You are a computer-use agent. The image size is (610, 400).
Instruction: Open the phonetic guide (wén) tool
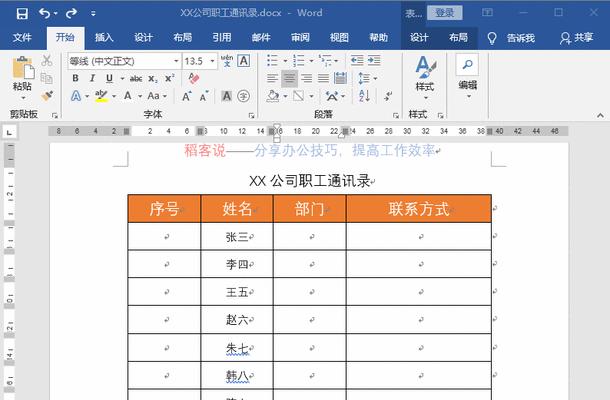click(x=227, y=61)
